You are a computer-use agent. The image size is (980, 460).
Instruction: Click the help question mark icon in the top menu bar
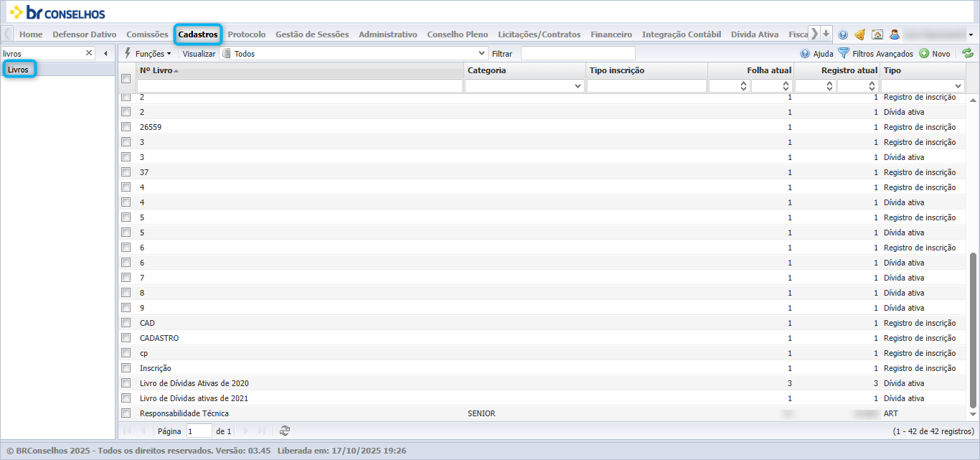[x=843, y=34]
